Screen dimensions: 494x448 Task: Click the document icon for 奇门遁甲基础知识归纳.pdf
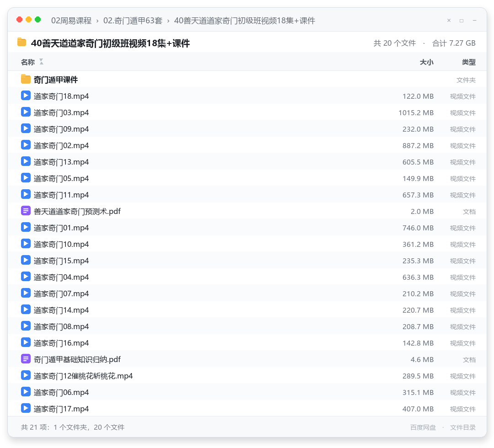26,358
